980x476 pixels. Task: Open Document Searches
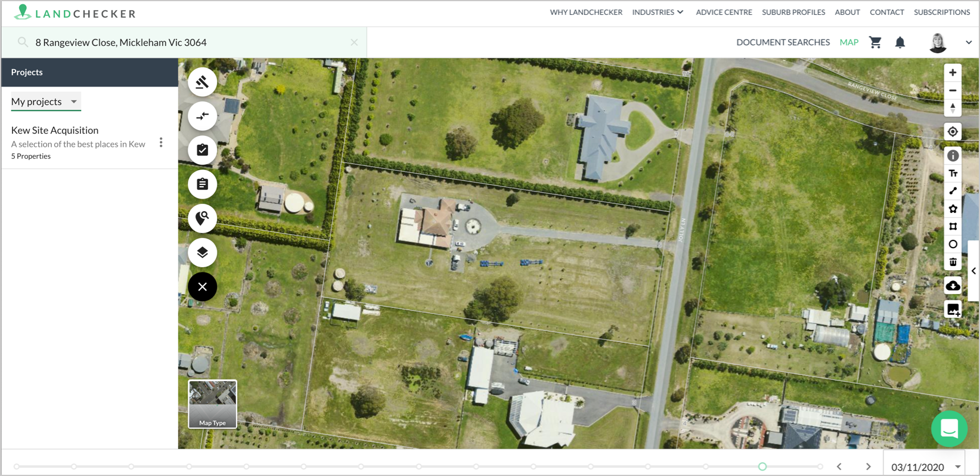[x=783, y=42]
